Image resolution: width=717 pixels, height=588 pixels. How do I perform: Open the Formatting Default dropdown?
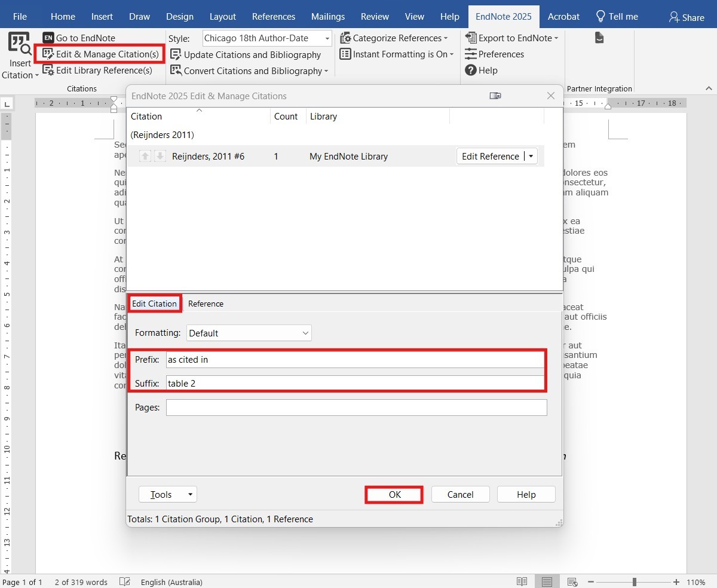click(249, 333)
